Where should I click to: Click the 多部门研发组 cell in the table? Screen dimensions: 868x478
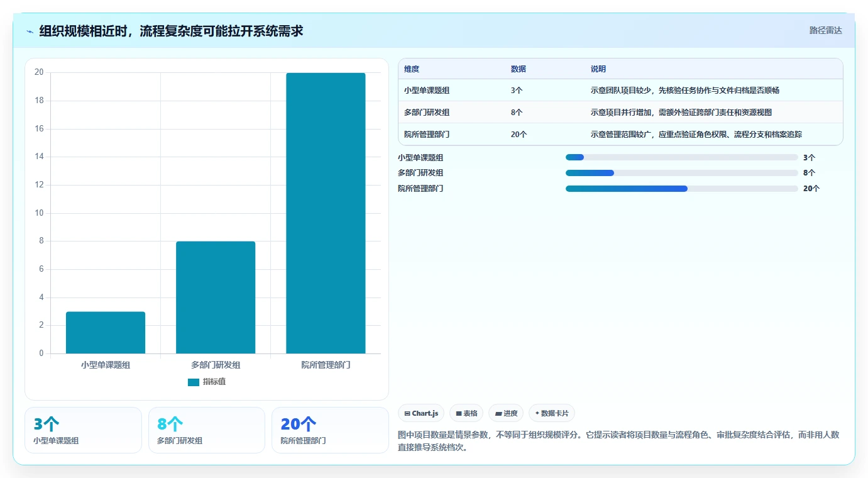(427, 113)
